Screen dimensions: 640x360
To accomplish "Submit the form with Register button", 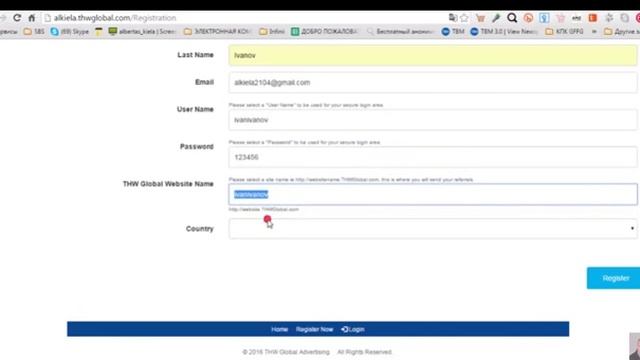I will (x=613, y=278).
